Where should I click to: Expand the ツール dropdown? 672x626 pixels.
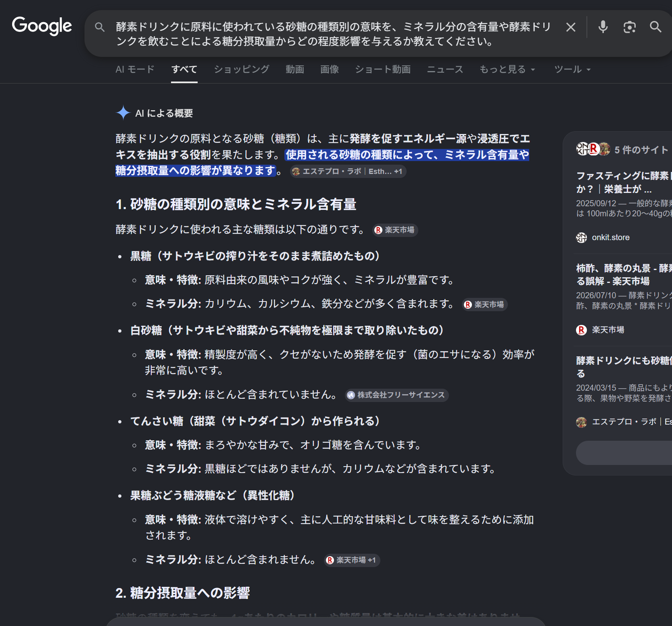coord(572,69)
